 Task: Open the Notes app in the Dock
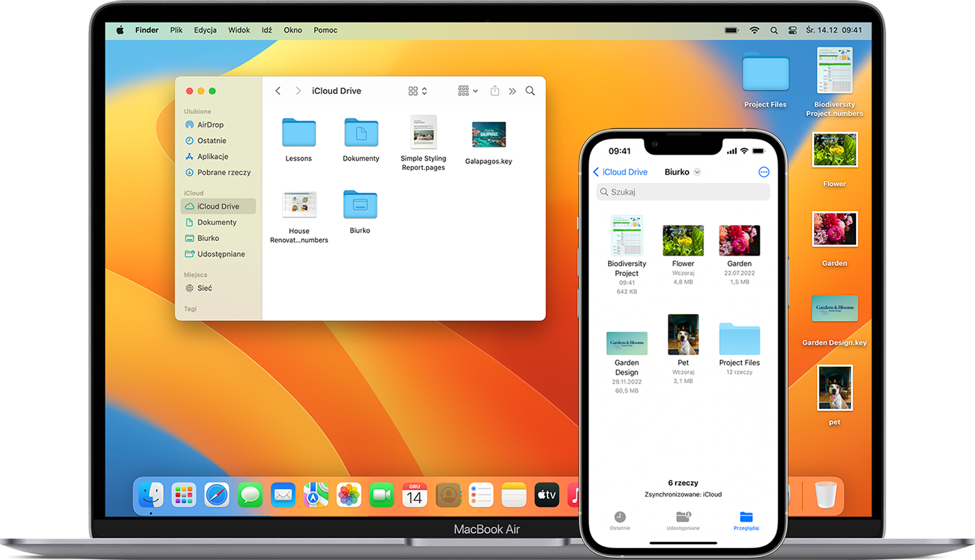514,495
